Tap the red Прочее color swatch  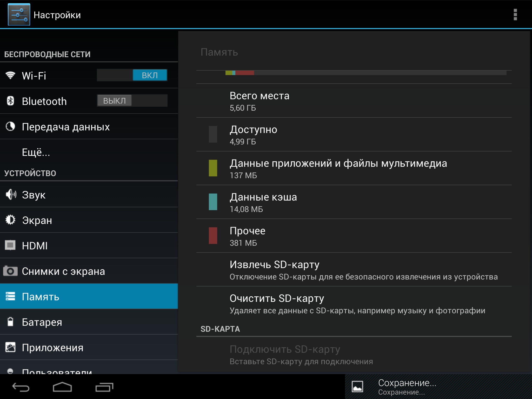tap(213, 236)
